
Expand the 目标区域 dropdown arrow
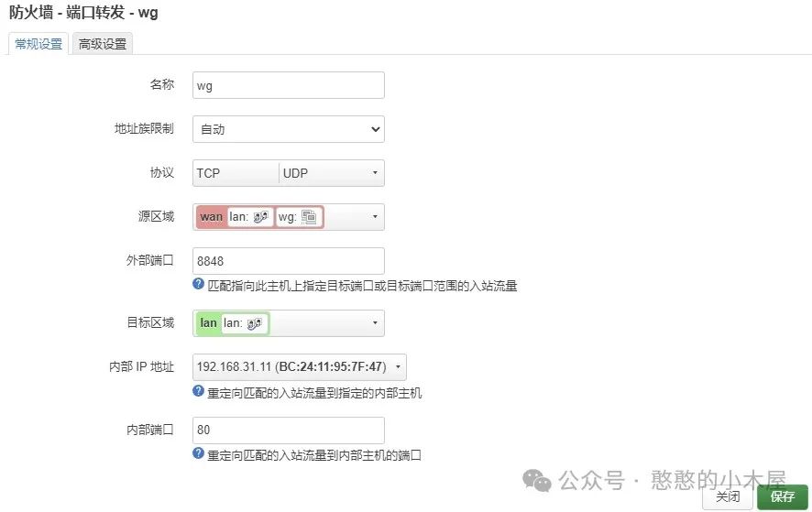[375, 323]
